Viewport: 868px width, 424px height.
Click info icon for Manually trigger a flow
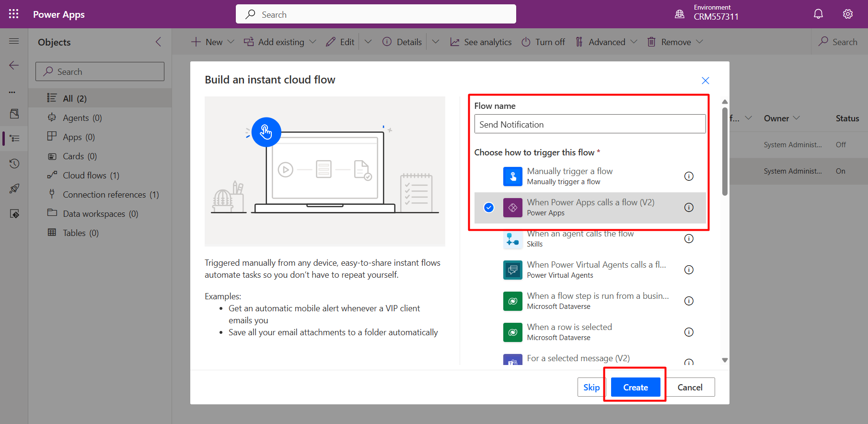click(689, 176)
